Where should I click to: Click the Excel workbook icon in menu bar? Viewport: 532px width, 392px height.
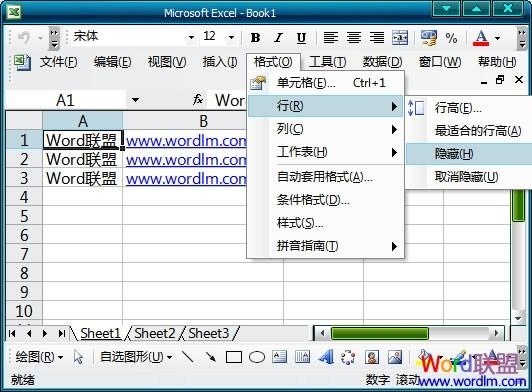point(23,62)
